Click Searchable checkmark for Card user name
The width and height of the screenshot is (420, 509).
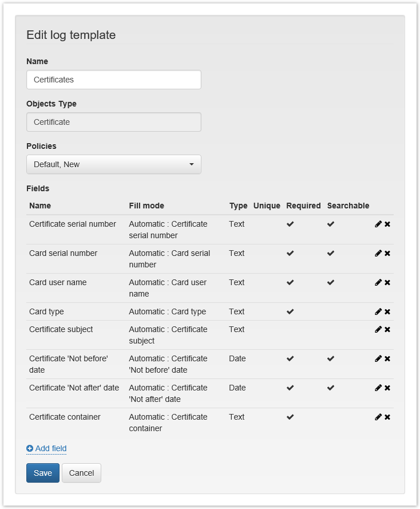click(x=331, y=283)
